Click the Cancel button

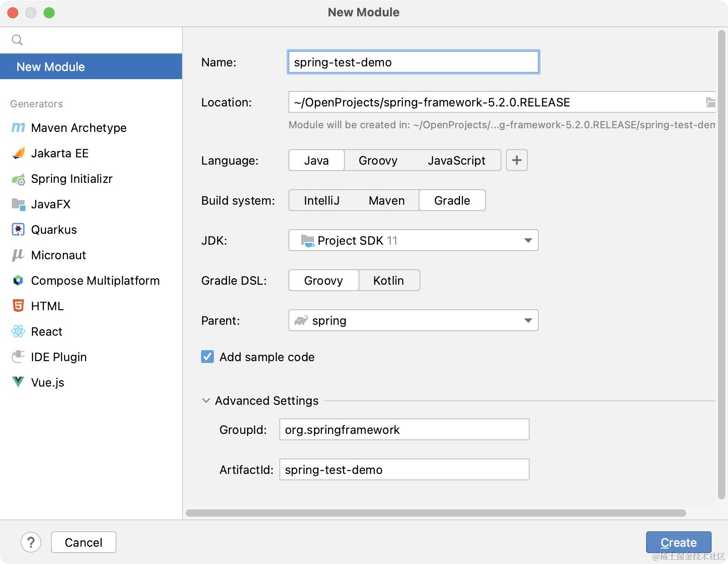83,542
